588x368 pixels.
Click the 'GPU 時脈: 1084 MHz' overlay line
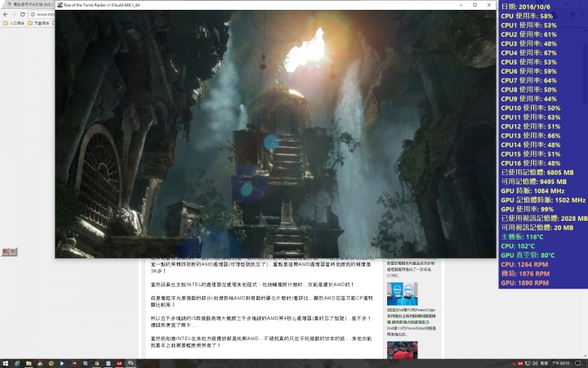point(532,191)
